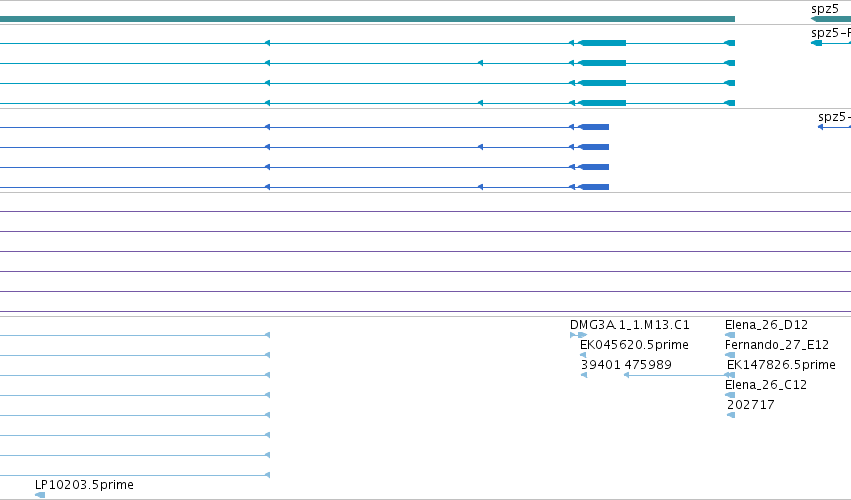
Task: Select the Elena_26_C12 label
Action: tap(766, 385)
